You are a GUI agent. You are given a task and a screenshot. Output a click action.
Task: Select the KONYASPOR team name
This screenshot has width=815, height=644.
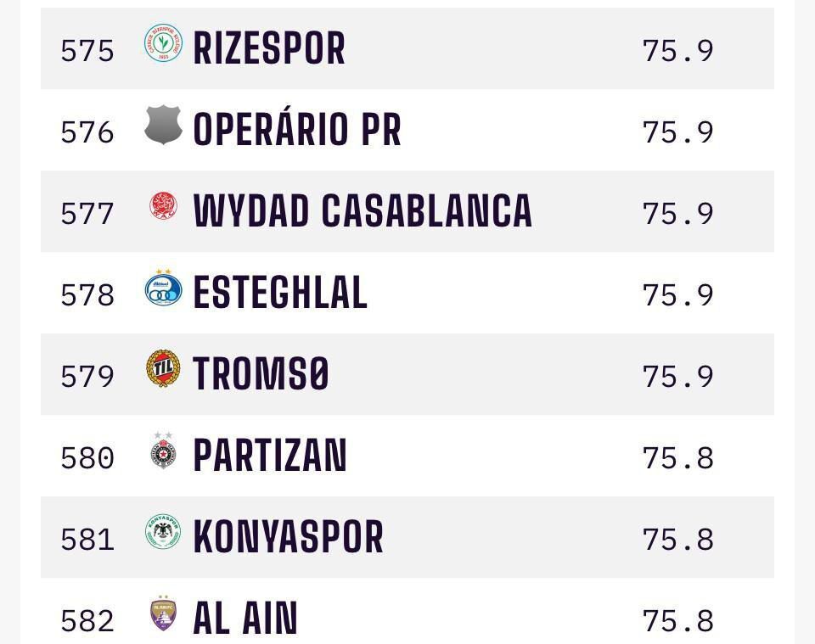289,537
